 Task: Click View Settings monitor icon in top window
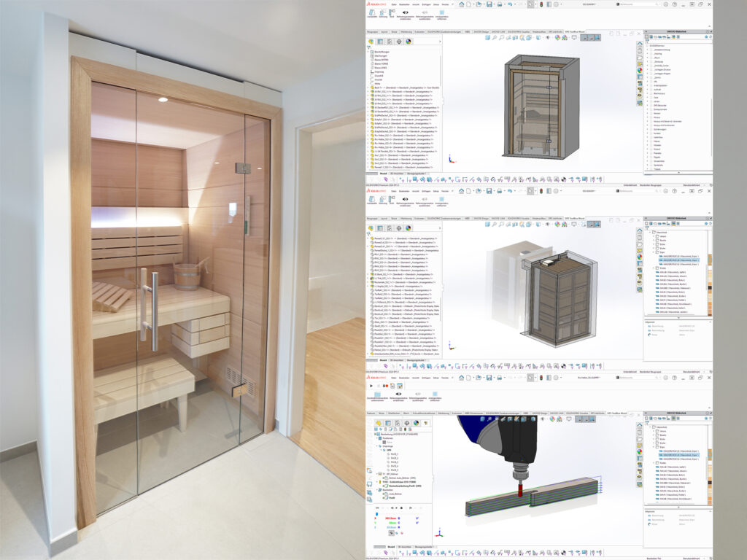click(574, 38)
